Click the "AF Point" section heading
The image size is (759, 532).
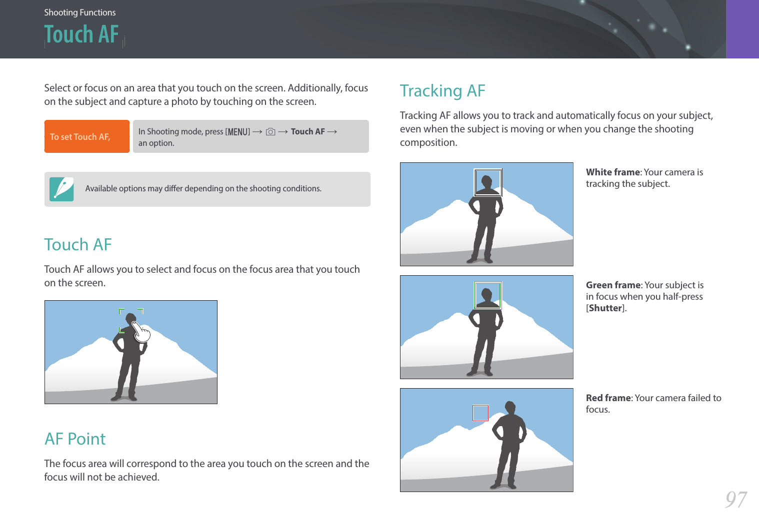75,439
